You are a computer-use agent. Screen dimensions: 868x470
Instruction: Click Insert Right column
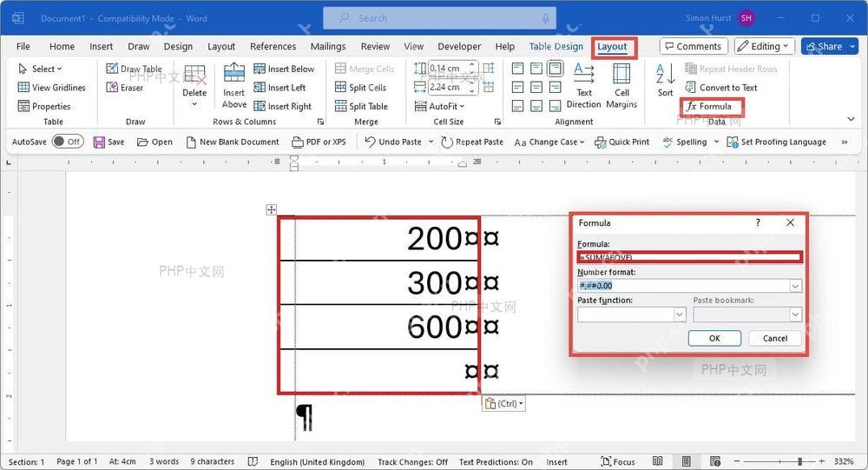[282, 106]
